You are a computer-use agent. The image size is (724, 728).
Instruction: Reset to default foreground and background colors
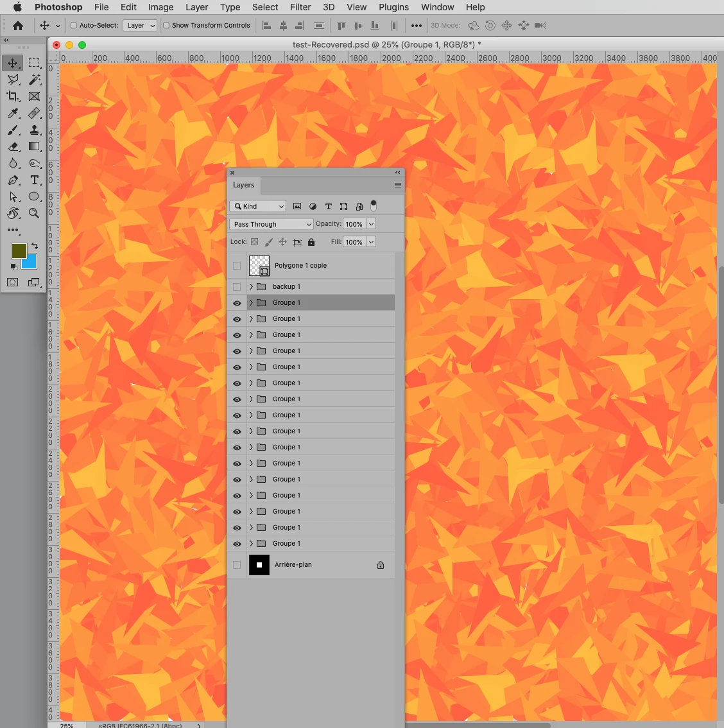(14, 267)
